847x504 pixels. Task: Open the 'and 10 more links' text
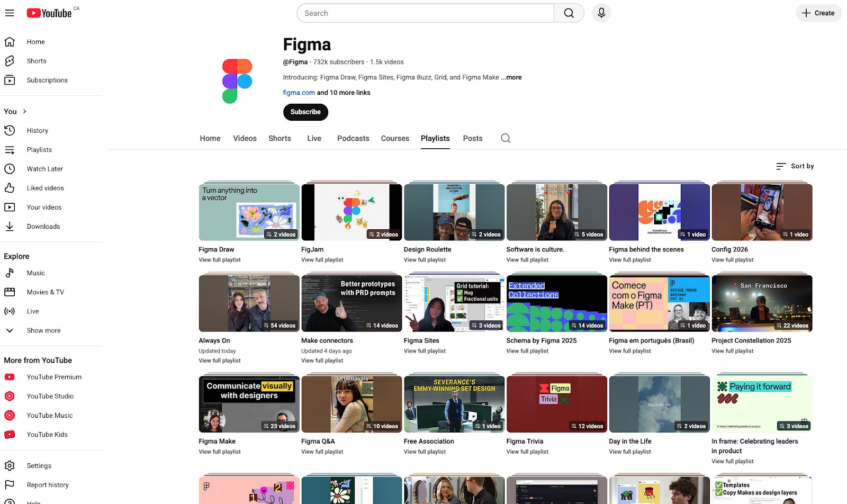[x=344, y=93]
